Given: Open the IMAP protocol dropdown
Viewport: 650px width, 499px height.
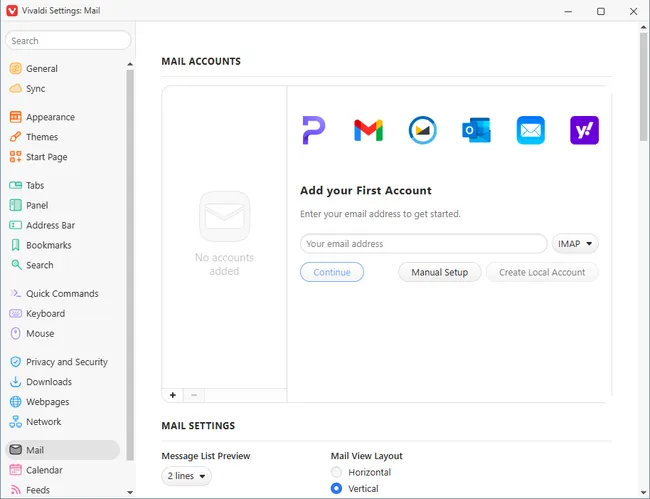Looking at the screenshot, I should point(575,243).
